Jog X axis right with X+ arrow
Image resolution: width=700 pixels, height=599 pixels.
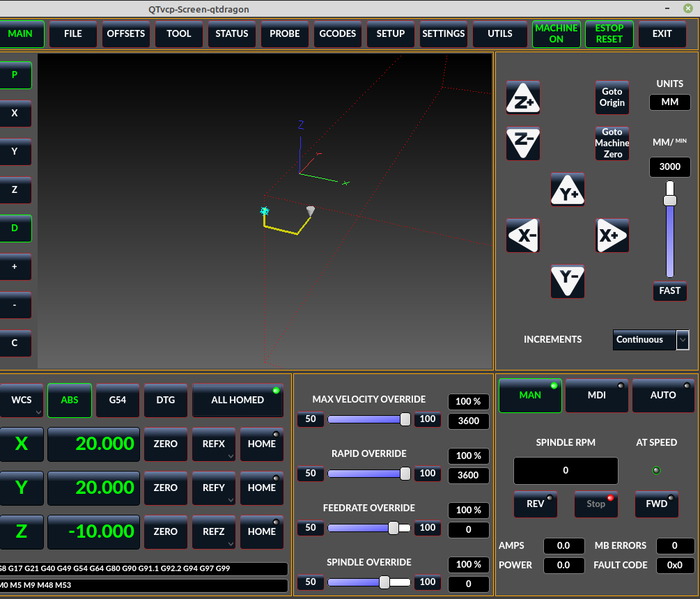(612, 235)
